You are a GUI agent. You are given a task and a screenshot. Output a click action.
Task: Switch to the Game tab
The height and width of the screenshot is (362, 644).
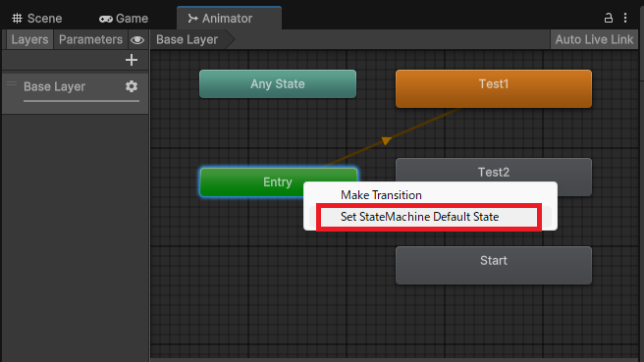(124, 19)
